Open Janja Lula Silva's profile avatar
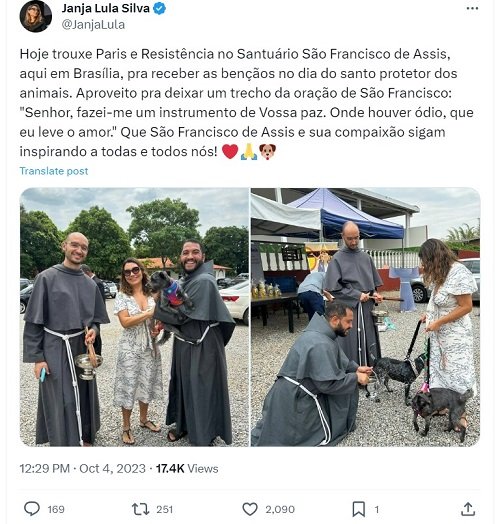The height and width of the screenshot is (524, 500). 35,16
